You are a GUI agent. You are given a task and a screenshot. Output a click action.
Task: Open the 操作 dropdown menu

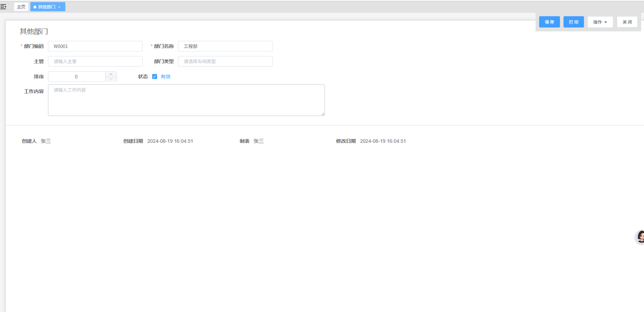pyautogui.click(x=600, y=22)
